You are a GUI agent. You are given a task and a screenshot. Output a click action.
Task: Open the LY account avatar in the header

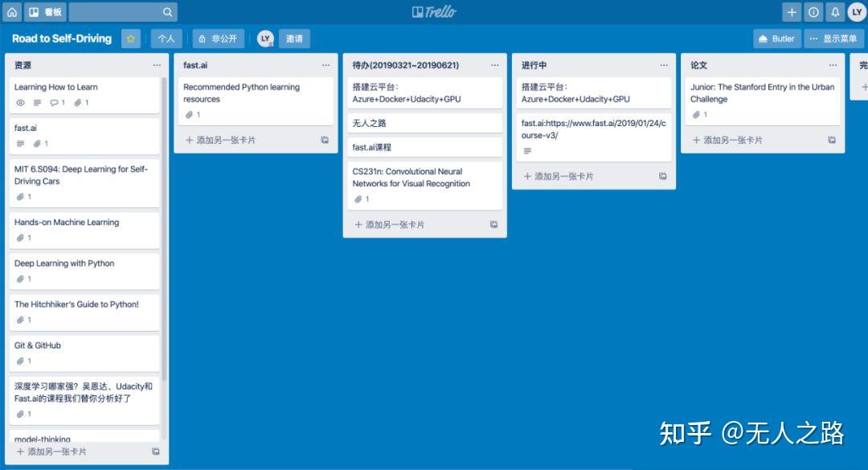point(857,11)
